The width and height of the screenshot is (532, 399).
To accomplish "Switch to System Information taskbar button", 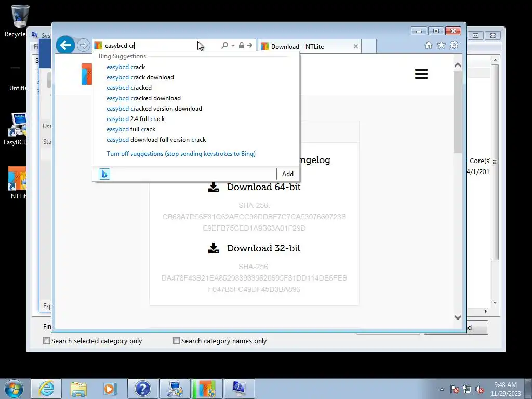I will 239,389.
